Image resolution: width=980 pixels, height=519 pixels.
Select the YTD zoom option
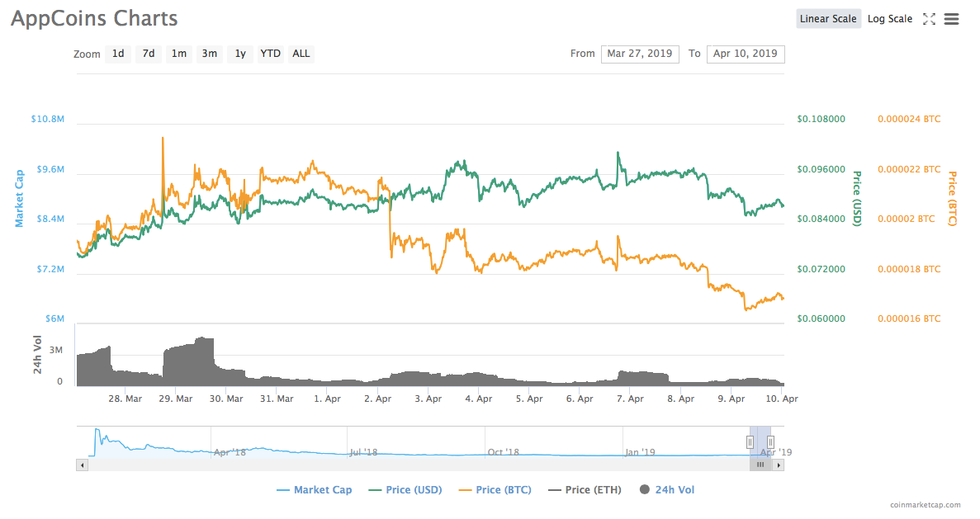coord(270,54)
